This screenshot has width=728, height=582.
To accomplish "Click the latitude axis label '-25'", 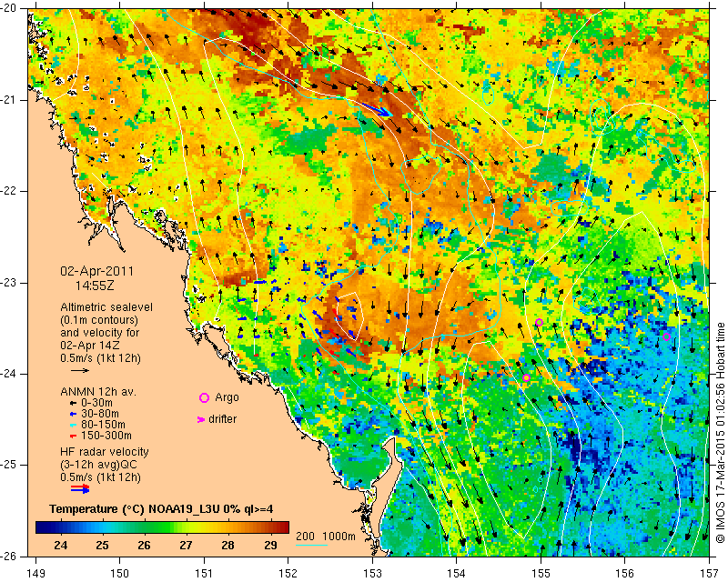I will point(8,465).
